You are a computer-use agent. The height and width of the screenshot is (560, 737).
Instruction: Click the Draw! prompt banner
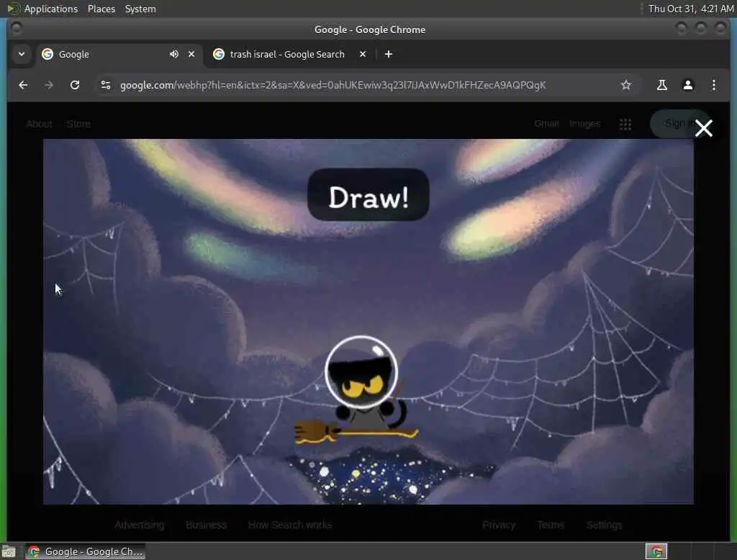(x=368, y=194)
